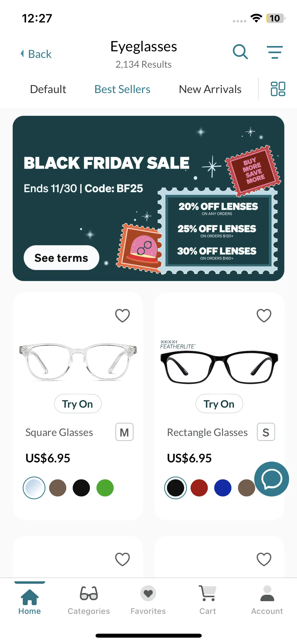Open the search magnifier icon
The height and width of the screenshot is (644, 297).
[x=240, y=52]
